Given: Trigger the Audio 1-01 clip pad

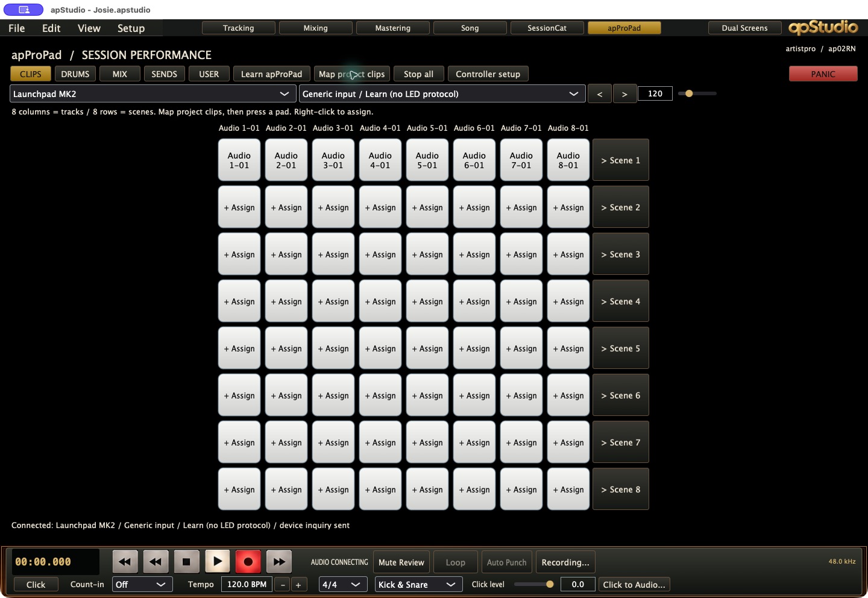Looking at the screenshot, I should [239, 160].
